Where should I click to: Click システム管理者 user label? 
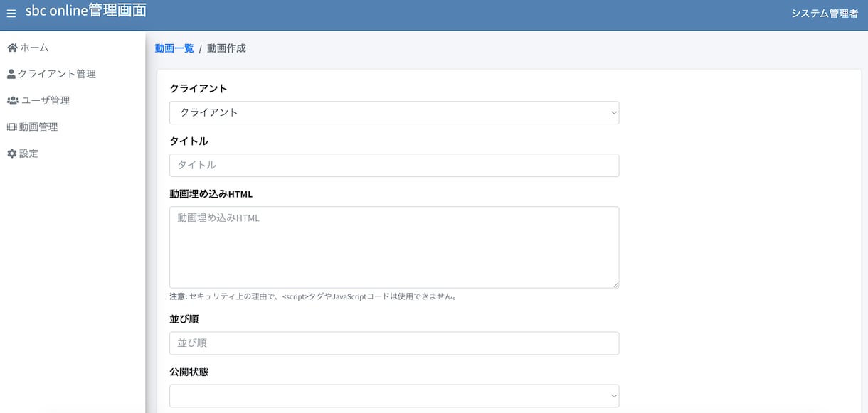[825, 14]
